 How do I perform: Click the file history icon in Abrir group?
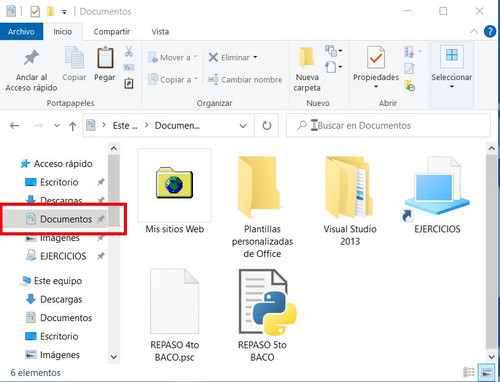click(410, 86)
